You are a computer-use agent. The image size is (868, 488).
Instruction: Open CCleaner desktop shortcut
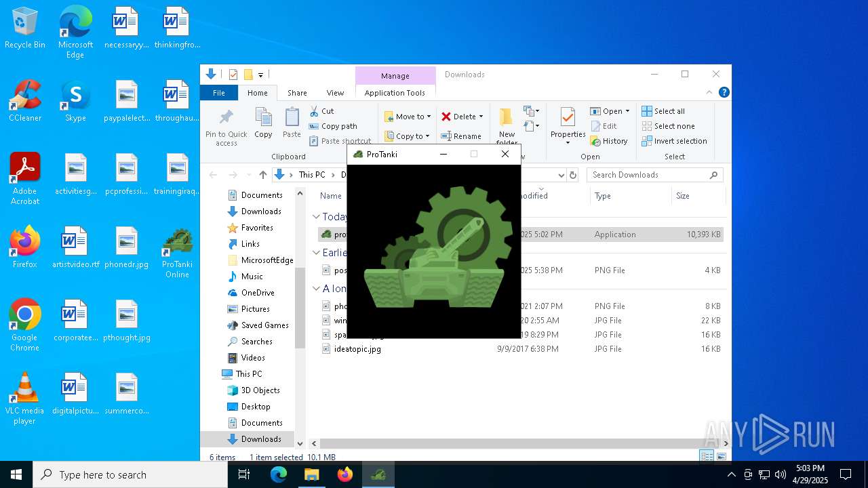coord(25,102)
